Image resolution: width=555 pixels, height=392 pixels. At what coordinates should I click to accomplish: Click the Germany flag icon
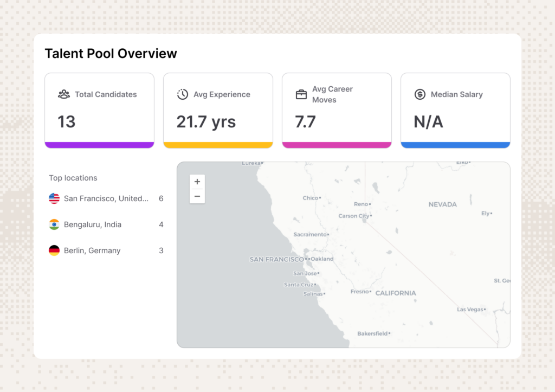[54, 250]
